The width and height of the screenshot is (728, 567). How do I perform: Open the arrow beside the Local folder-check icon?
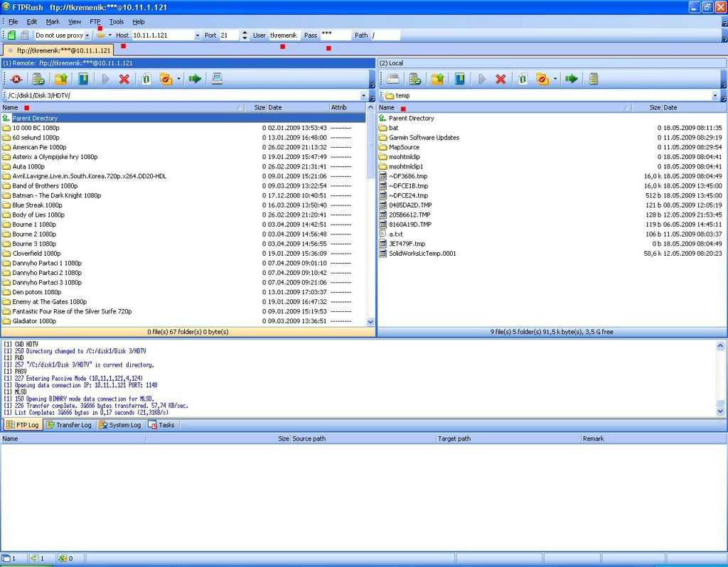[x=555, y=80]
